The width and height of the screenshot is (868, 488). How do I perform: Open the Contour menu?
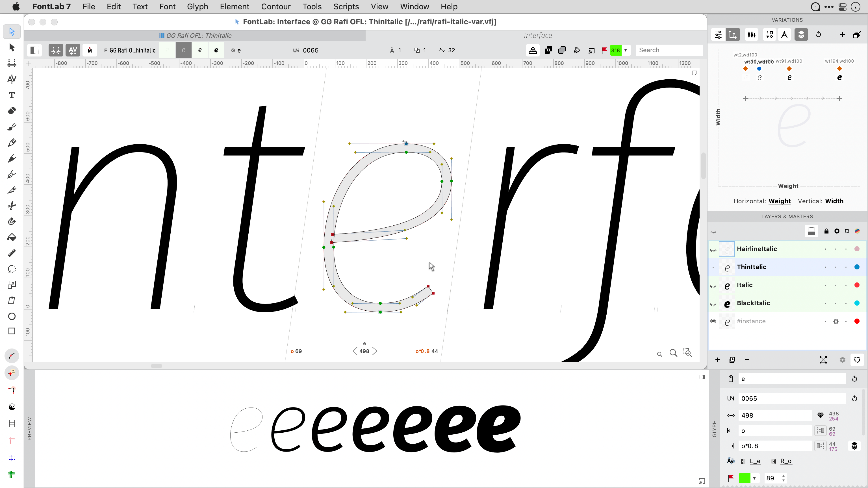click(276, 7)
